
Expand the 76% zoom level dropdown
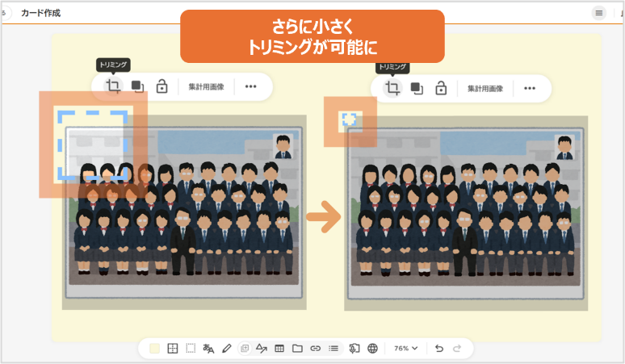[405, 349]
